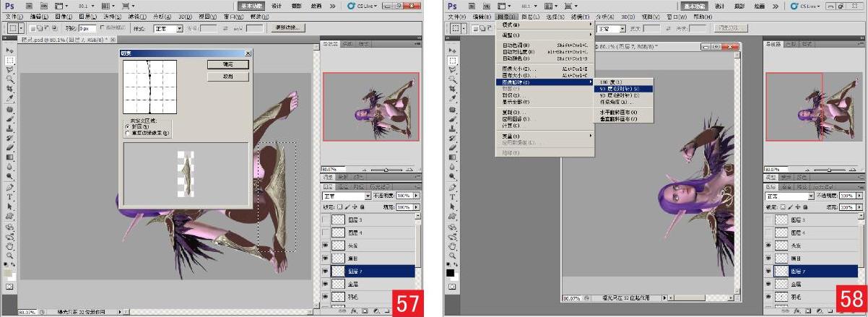Open 图层(L) menu in right screenshot

[x=529, y=16]
